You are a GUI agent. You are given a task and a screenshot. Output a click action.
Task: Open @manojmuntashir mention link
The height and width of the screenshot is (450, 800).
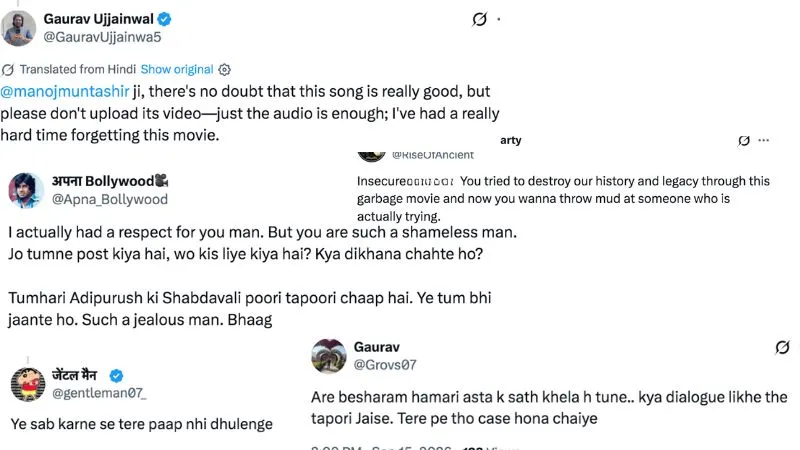tap(65, 91)
